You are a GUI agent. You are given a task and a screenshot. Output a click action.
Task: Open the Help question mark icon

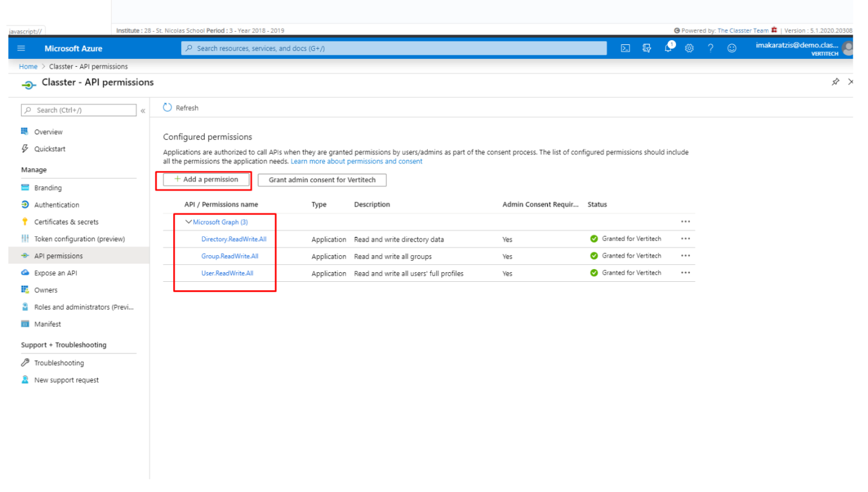(711, 49)
